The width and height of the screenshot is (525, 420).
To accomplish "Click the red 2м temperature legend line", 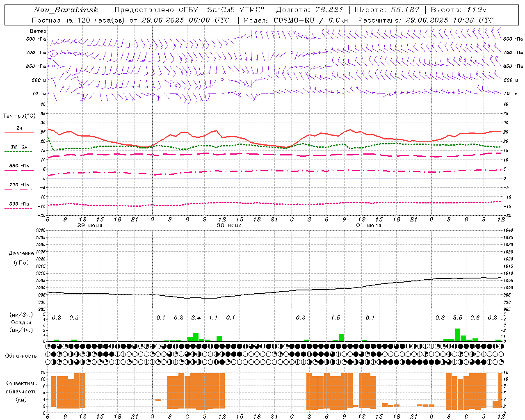I will click(19, 132).
